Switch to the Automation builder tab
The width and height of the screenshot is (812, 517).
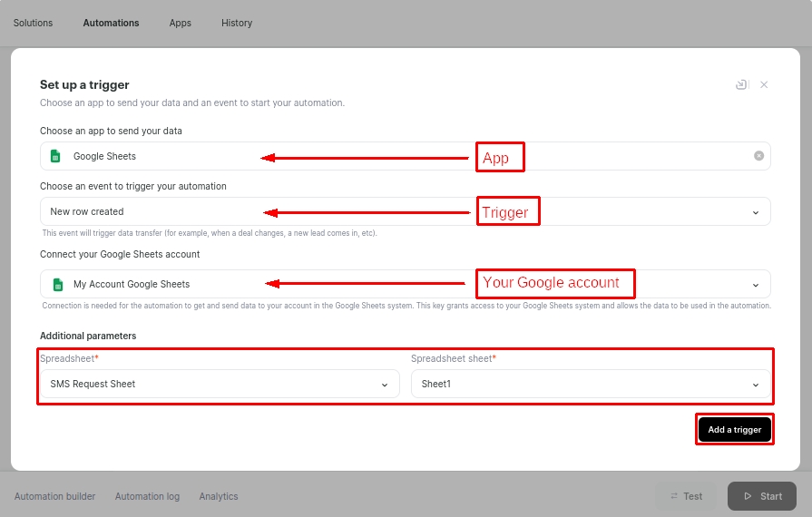(x=54, y=496)
